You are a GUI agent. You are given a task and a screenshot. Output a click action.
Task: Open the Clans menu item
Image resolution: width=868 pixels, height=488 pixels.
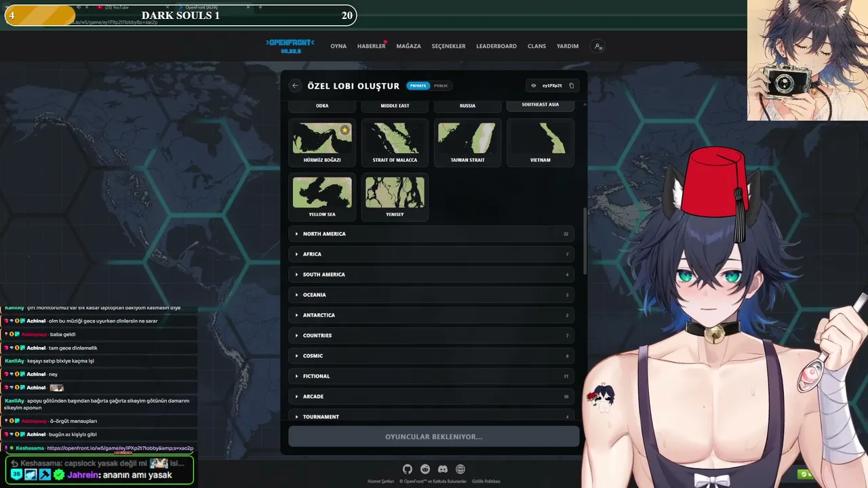pos(536,46)
